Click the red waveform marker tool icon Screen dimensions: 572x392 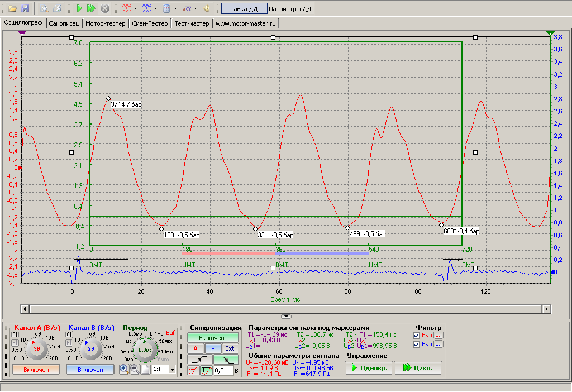pos(126,8)
